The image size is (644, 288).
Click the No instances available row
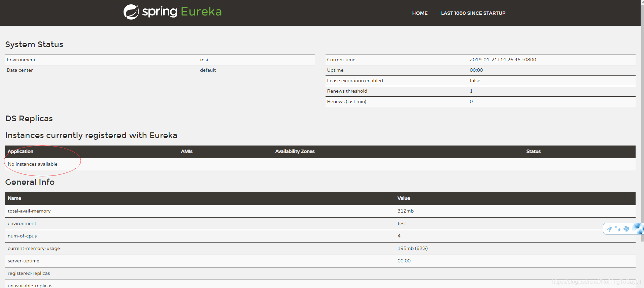click(x=320, y=164)
